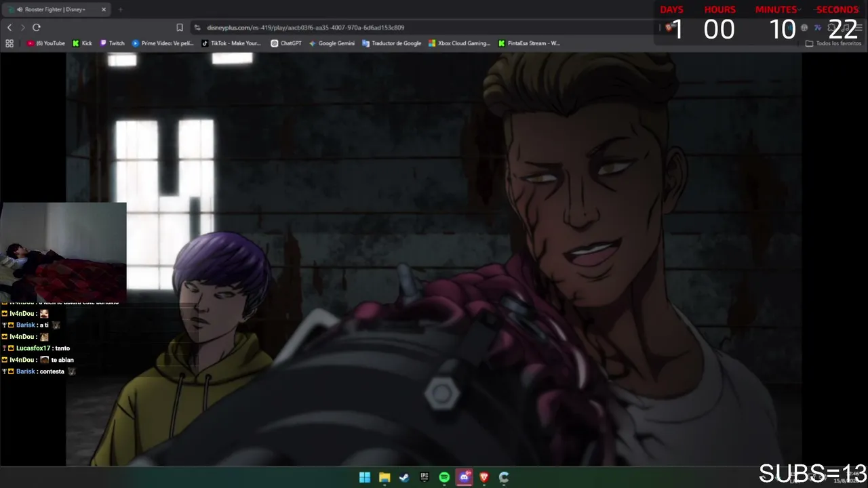Viewport: 868px width, 488px height.
Task: Open the Todos los favoritos folder
Action: pos(833,43)
